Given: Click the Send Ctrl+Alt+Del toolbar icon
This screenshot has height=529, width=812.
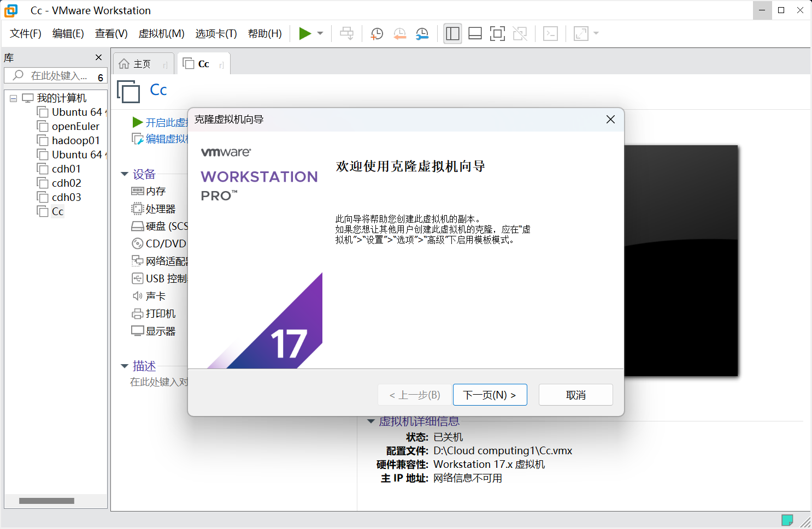Looking at the screenshot, I should tap(346, 33).
